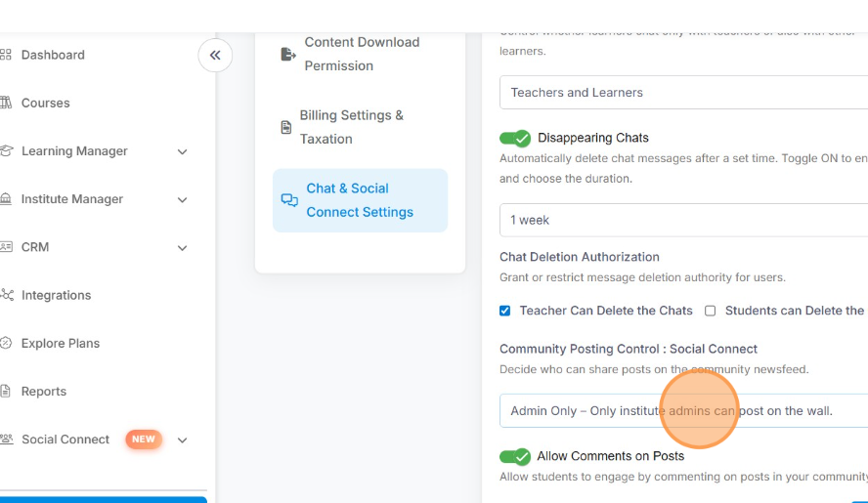Screen dimensions: 868x503
Task: Open the Social Connect menu item
Action: pyautogui.click(x=65, y=440)
